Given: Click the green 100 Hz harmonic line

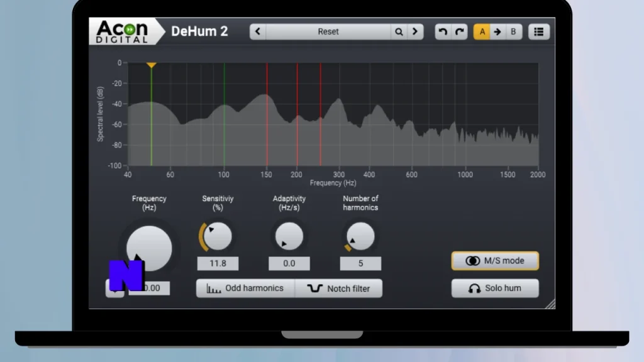Looking at the screenshot, I should [x=224, y=114].
